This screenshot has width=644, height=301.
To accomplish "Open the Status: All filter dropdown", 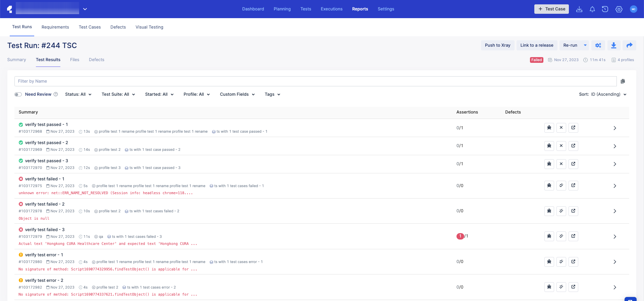I will tap(78, 94).
